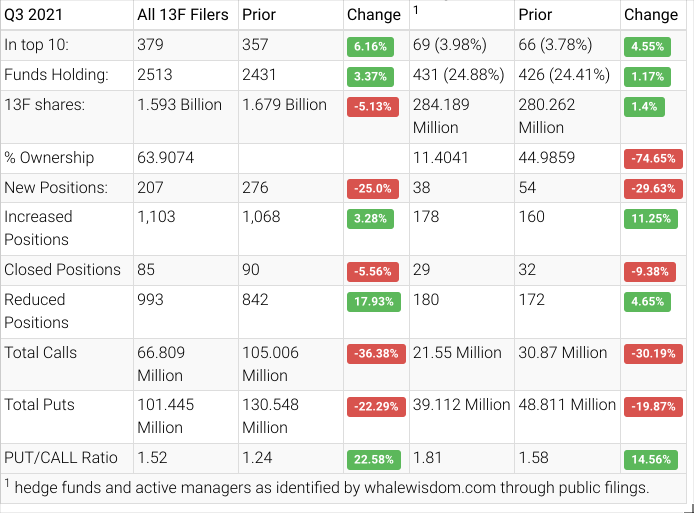Click the green 14.56% ratio change badge
Screen dimensions: 694x513
click(650, 459)
